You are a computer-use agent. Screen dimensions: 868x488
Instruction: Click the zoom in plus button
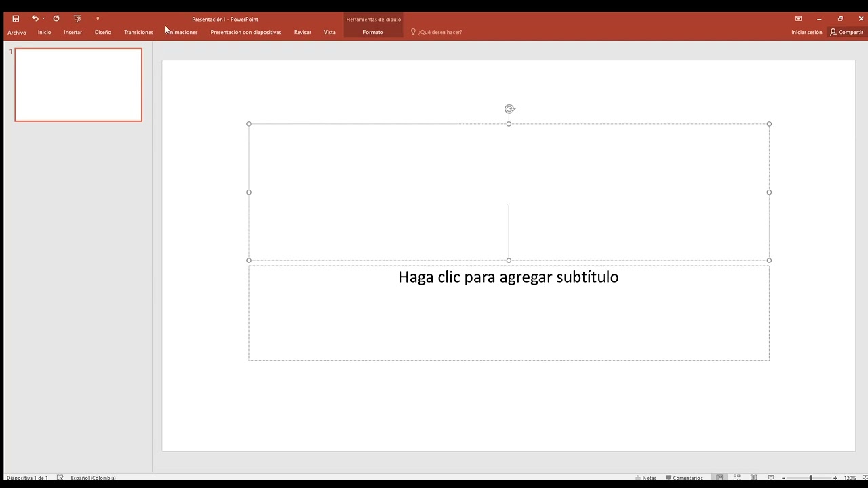(x=835, y=478)
